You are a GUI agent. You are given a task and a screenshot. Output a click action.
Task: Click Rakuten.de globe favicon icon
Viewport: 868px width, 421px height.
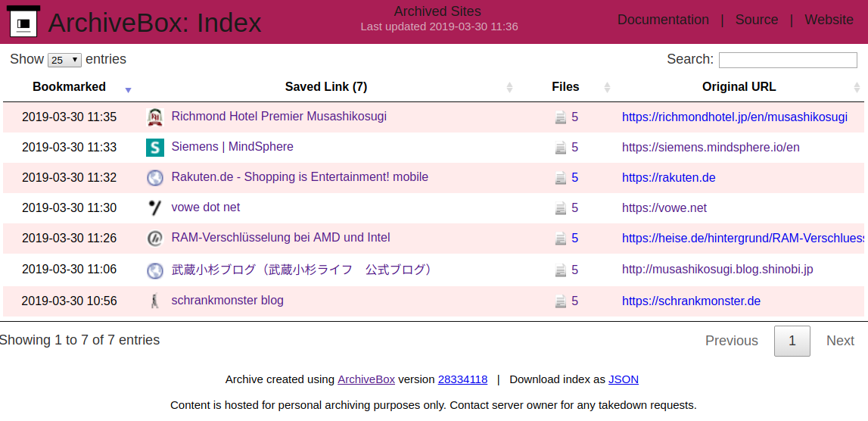click(155, 178)
